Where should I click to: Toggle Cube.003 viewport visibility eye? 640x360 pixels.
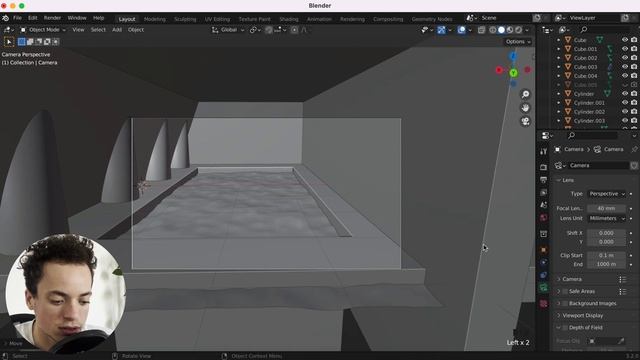click(x=624, y=67)
